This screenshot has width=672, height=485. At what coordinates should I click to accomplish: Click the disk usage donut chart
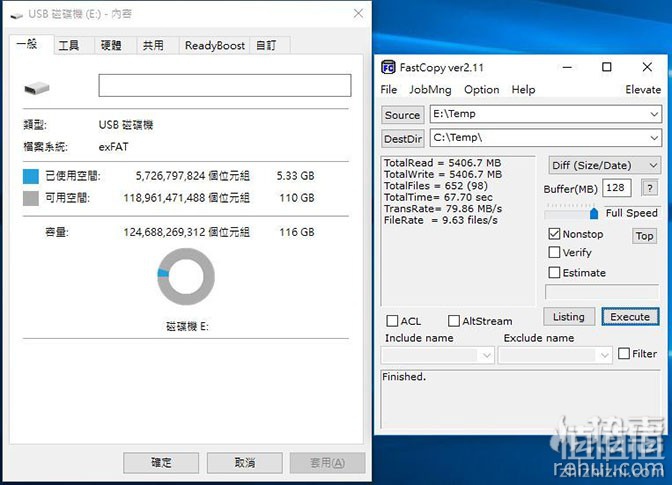[186, 276]
